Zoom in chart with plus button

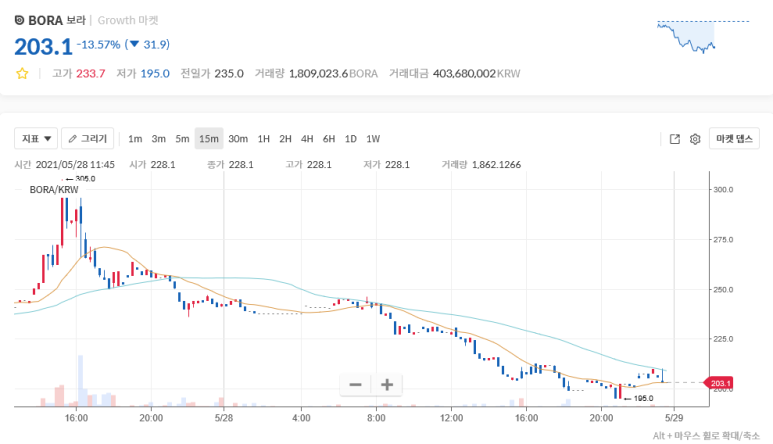click(x=387, y=384)
